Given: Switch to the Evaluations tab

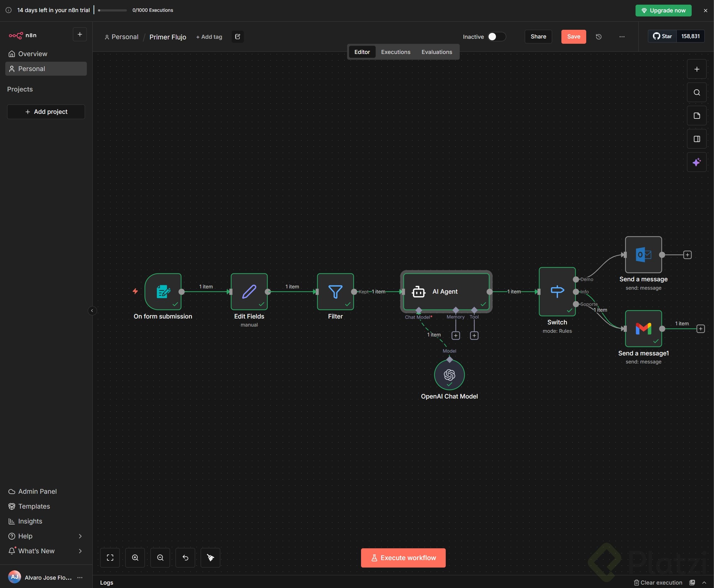Looking at the screenshot, I should (437, 52).
